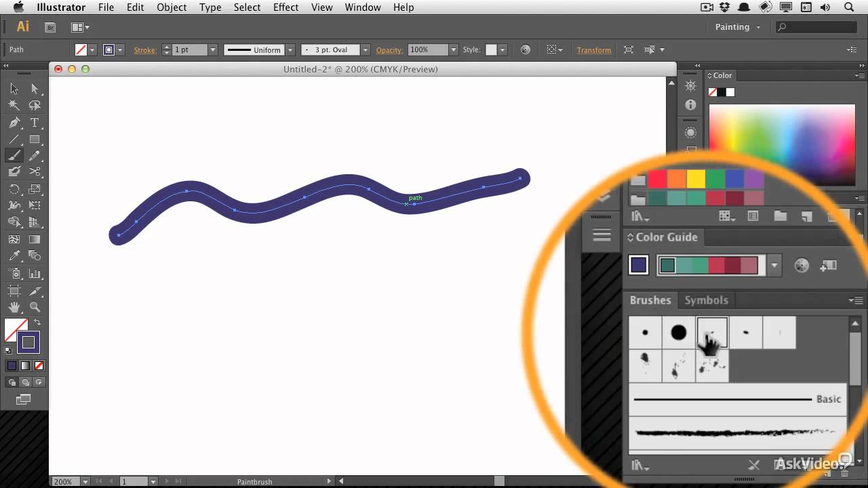Open the Uniform width profile dropdown

pyautogui.click(x=290, y=50)
